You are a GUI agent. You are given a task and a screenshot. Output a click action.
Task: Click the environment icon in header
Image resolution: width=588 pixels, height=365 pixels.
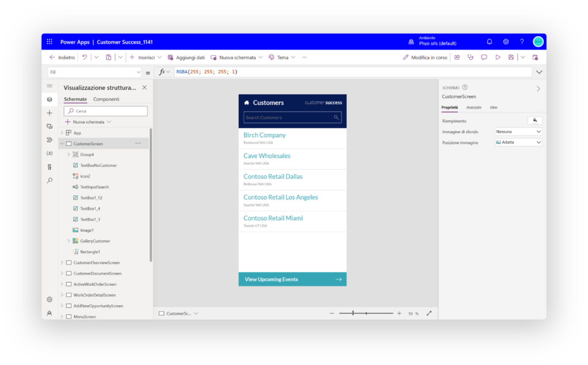click(x=411, y=42)
